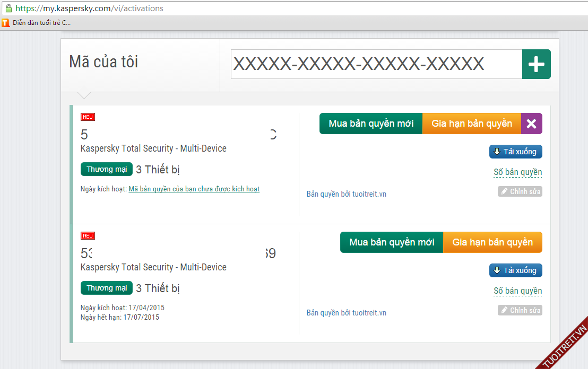Focus the XXXXX activation code input field
The width and height of the screenshot is (588, 369).
[x=376, y=64]
